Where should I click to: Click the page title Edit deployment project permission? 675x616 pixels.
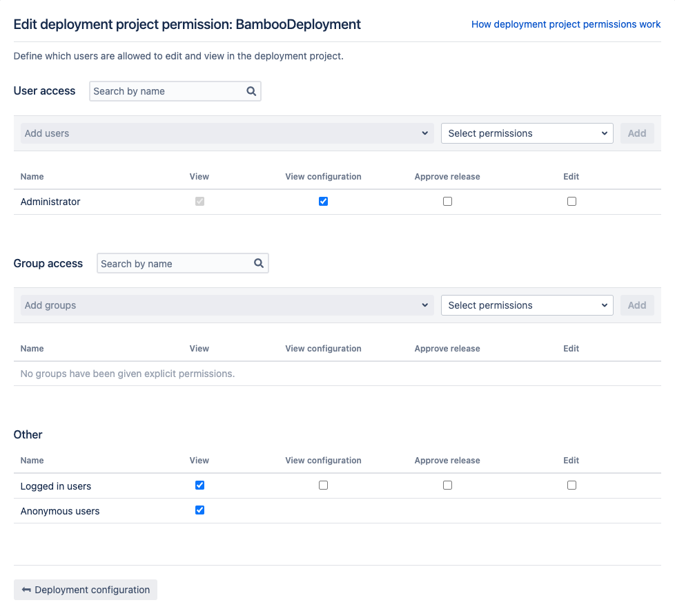coord(187,24)
